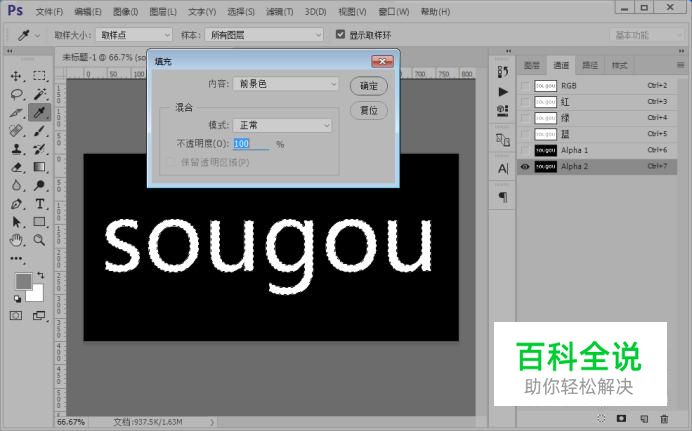692x431 pixels.
Task: Open the Channels panel flyout menu
Action: [x=680, y=65]
